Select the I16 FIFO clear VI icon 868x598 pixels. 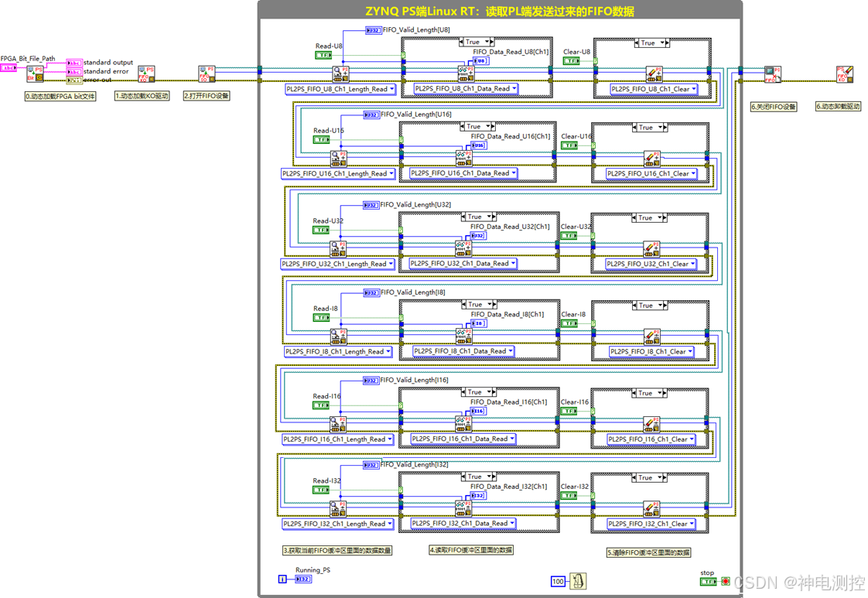[x=651, y=425]
